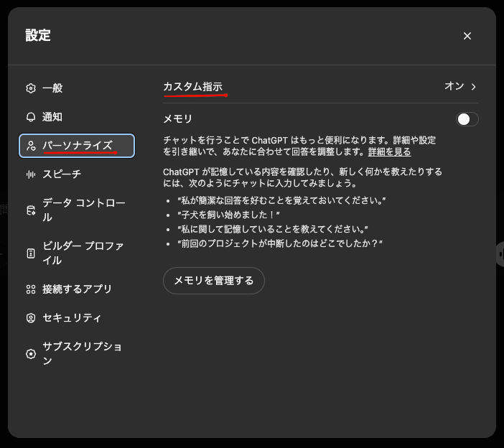Click the person icon beside パーソナライズ

pos(31,146)
